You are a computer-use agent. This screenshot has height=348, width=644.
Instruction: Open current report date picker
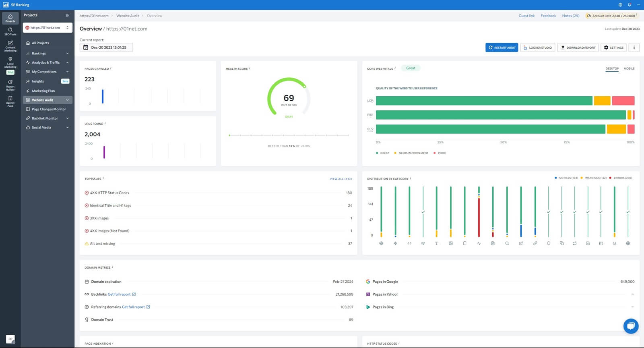click(x=106, y=48)
